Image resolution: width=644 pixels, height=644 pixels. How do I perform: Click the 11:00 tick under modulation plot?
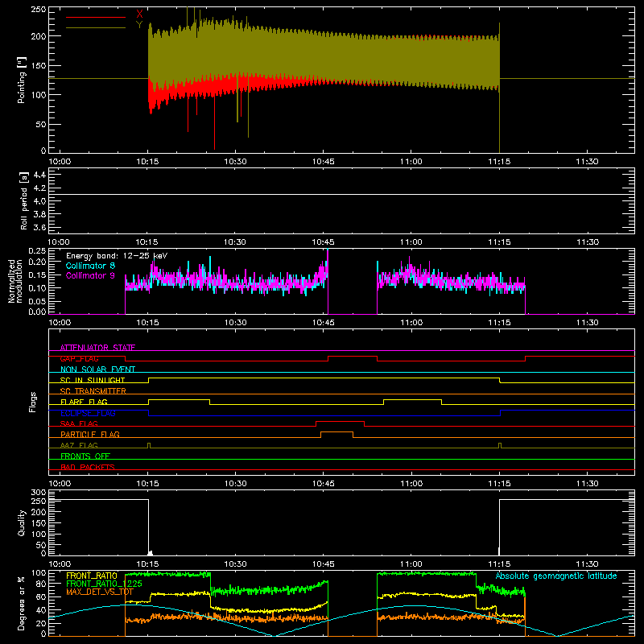tap(411, 323)
